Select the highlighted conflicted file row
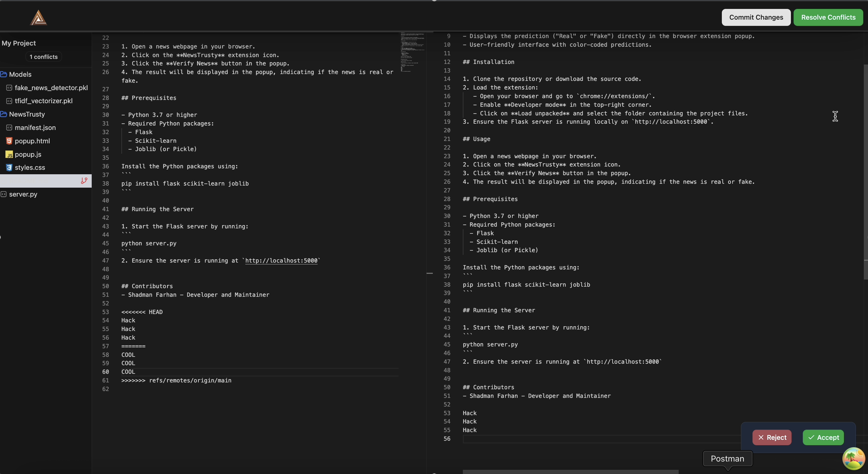 [40, 181]
